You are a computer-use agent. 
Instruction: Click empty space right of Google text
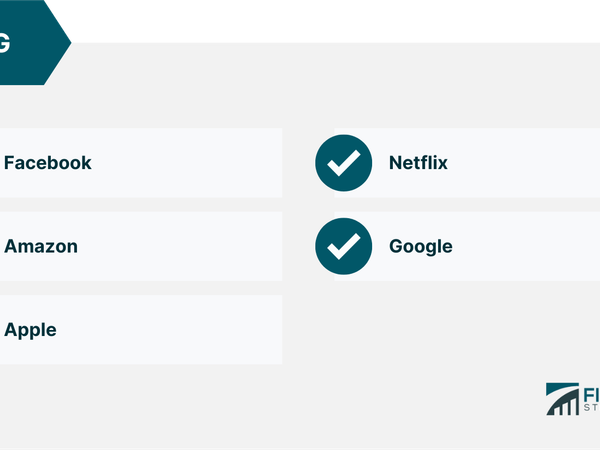click(527, 246)
